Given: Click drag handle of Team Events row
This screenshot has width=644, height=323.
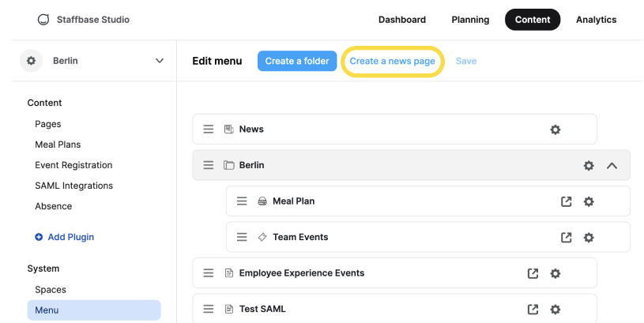Looking at the screenshot, I should coord(242,237).
